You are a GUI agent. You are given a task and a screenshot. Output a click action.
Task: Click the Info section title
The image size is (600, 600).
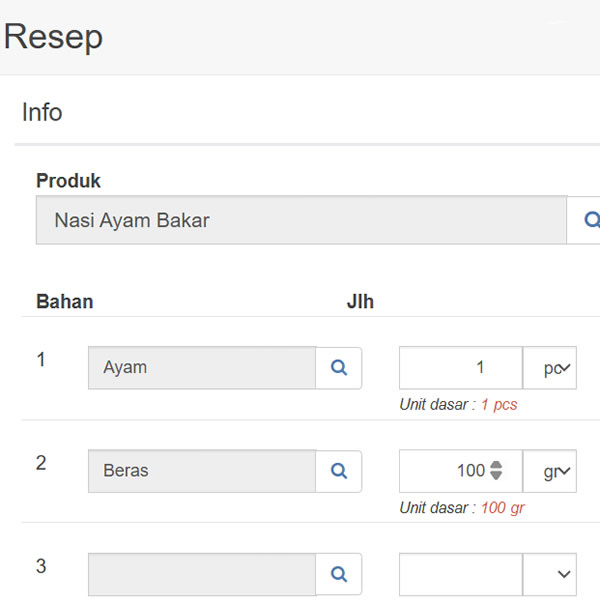click(x=42, y=112)
